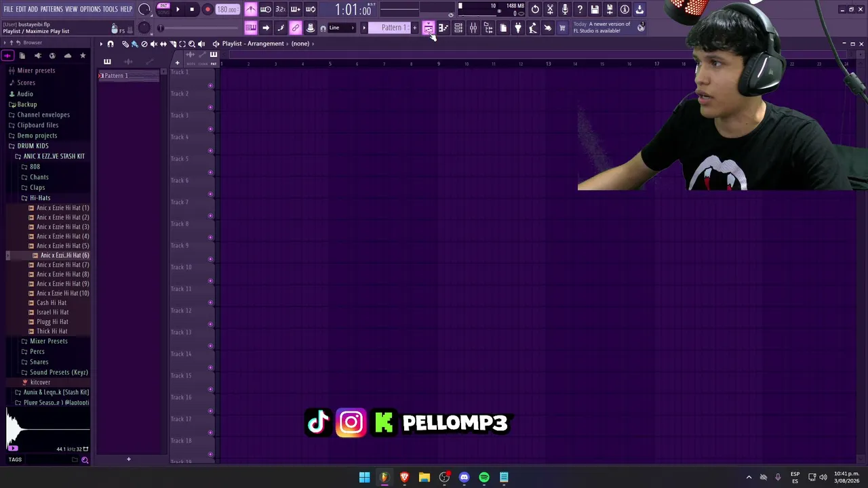
Task: Open the PATTERNS menu
Action: [x=52, y=9]
